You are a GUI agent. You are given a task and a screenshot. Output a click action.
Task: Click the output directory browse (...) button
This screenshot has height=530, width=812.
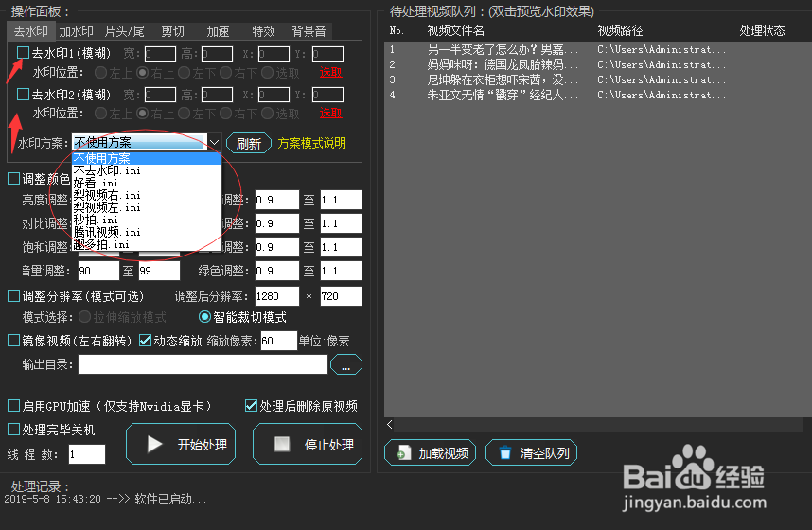tap(346, 364)
